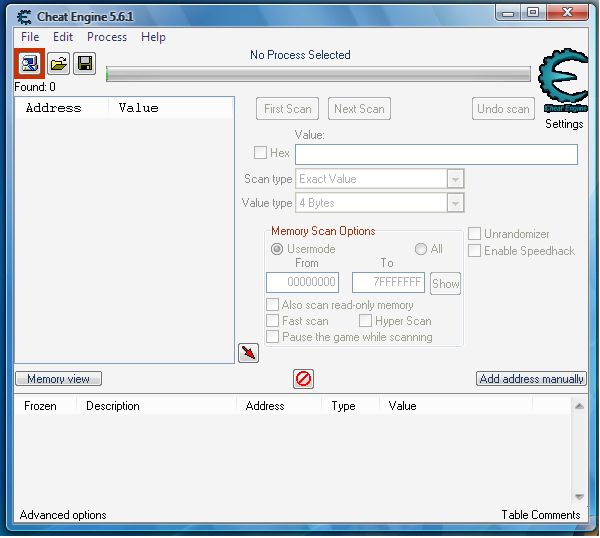Viewport: 600px width, 538px height.
Task: Toggle the Hex checkbox
Action: tap(260, 153)
